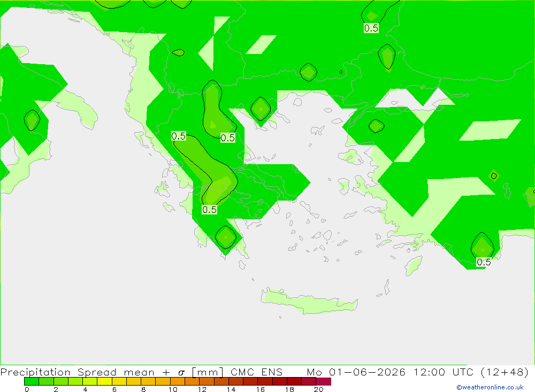
Task: Click the time "12:00" in the title
Action: [429, 372]
